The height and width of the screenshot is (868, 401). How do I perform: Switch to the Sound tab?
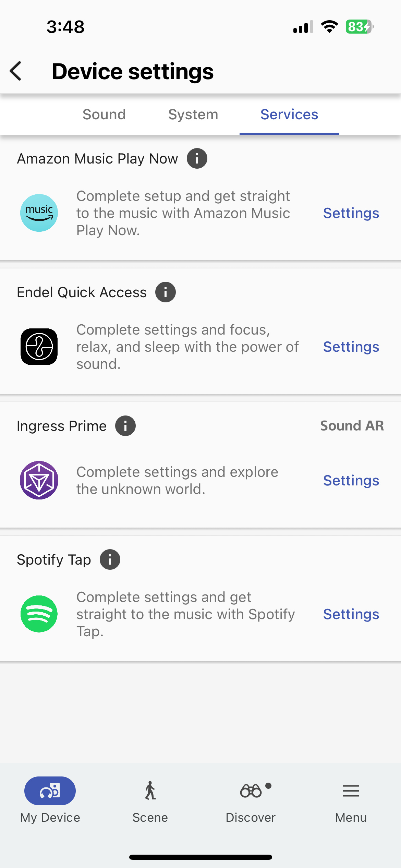point(104,114)
